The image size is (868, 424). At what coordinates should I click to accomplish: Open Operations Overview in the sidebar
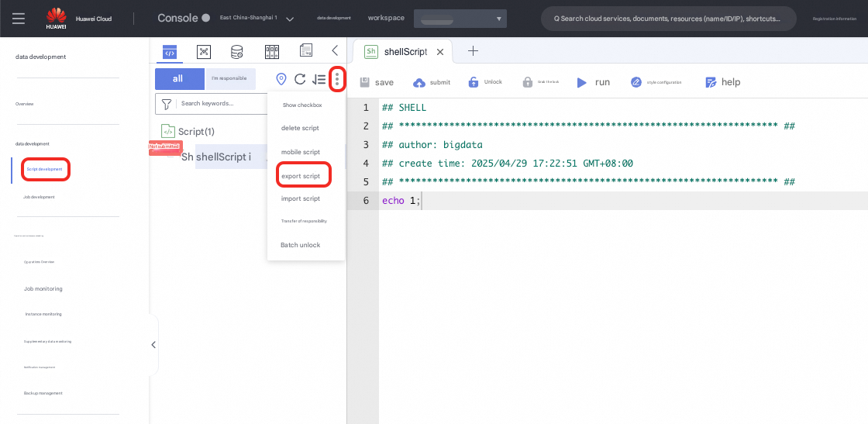[39, 262]
